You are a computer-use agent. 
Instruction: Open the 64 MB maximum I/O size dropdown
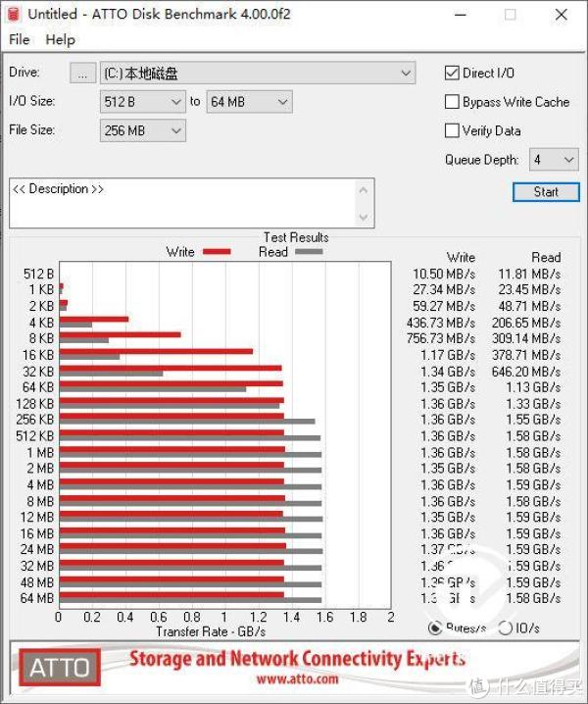pyautogui.click(x=249, y=102)
